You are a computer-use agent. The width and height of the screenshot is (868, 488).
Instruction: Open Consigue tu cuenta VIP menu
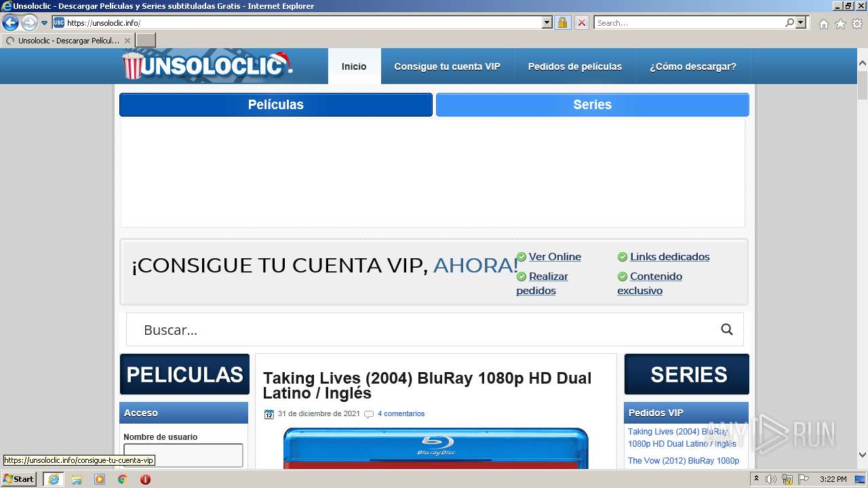point(447,66)
